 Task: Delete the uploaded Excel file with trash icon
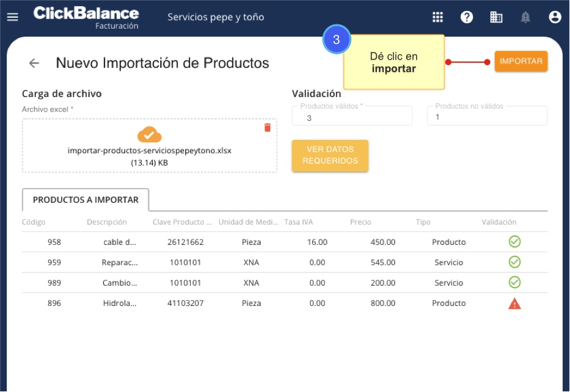[267, 127]
